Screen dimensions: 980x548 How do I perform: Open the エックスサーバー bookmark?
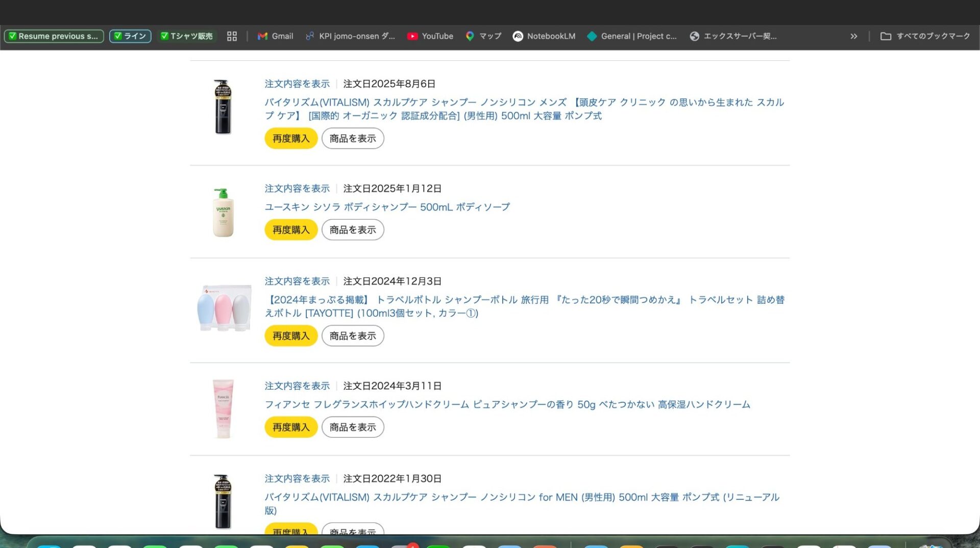point(732,36)
